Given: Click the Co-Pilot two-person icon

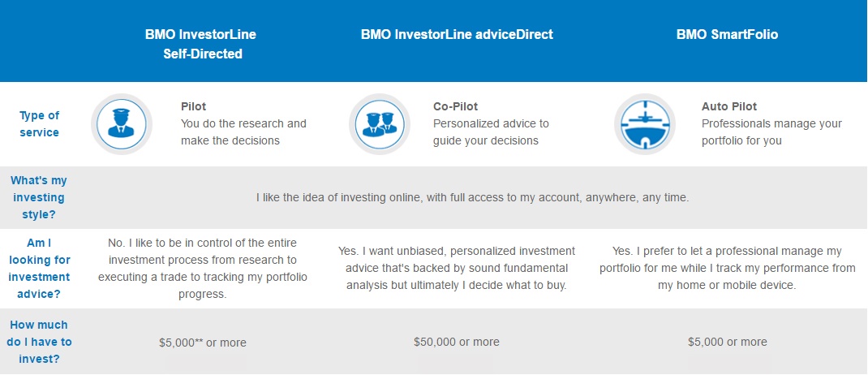Looking at the screenshot, I should point(379,124).
